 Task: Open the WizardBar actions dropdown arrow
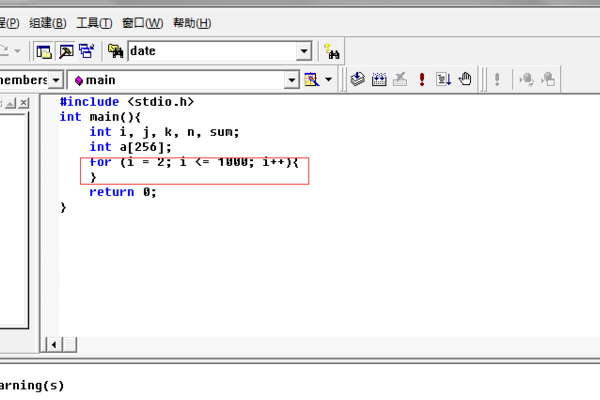tap(329, 79)
